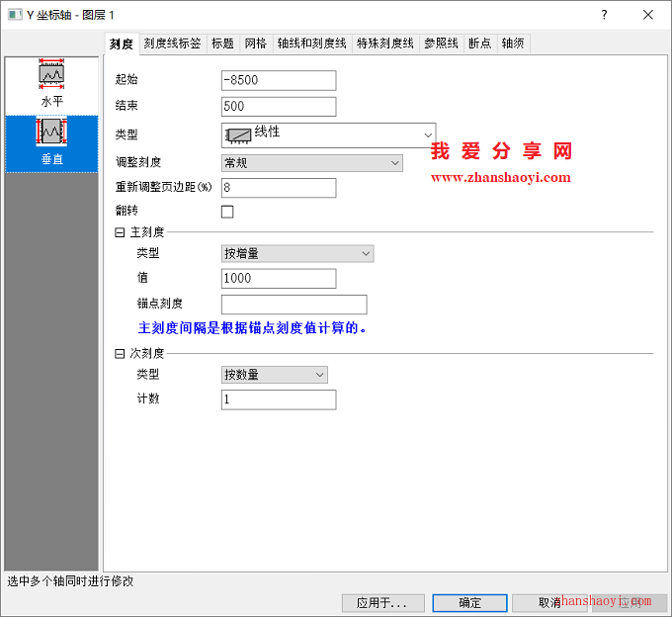Switch to the 刻度线标签 tab
The width and height of the screenshot is (672, 617).
click(x=173, y=44)
